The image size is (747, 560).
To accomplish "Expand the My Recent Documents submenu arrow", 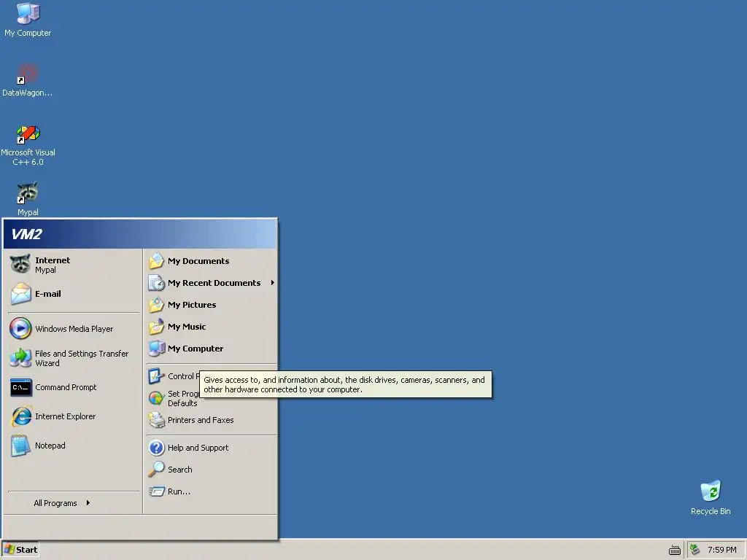I will (x=273, y=283).
